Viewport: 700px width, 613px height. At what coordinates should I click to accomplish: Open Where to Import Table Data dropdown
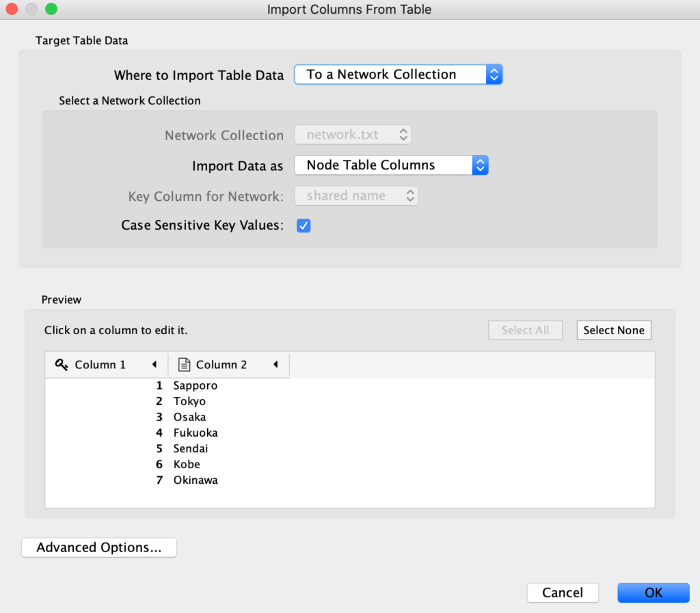pyautogui.click(x=399, y=74)
